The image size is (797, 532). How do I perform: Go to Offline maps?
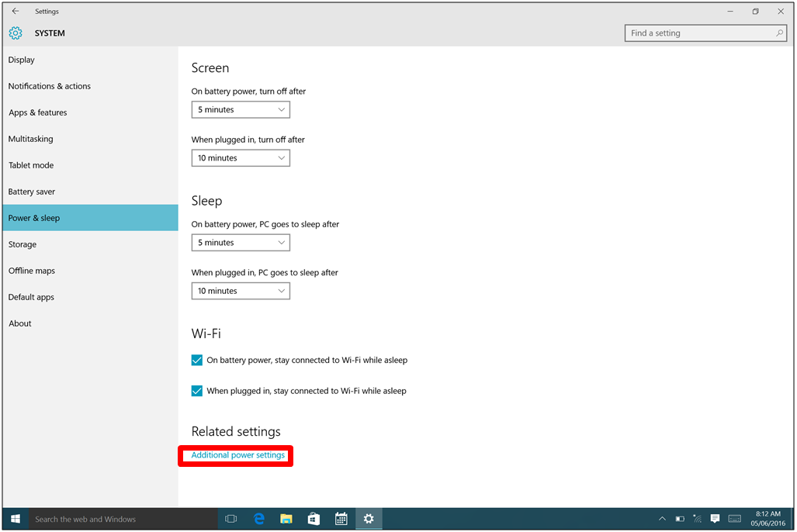pyautogui.click(x=91, y=271)
